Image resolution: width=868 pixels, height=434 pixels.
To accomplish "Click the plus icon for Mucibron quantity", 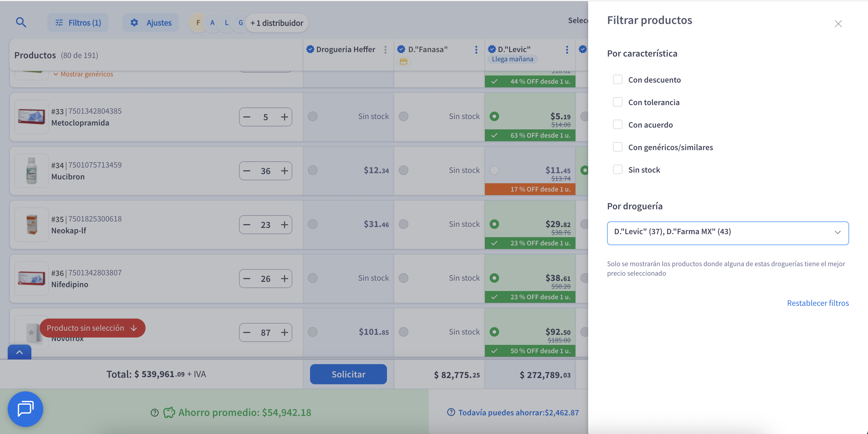I will tap(284, 171).
